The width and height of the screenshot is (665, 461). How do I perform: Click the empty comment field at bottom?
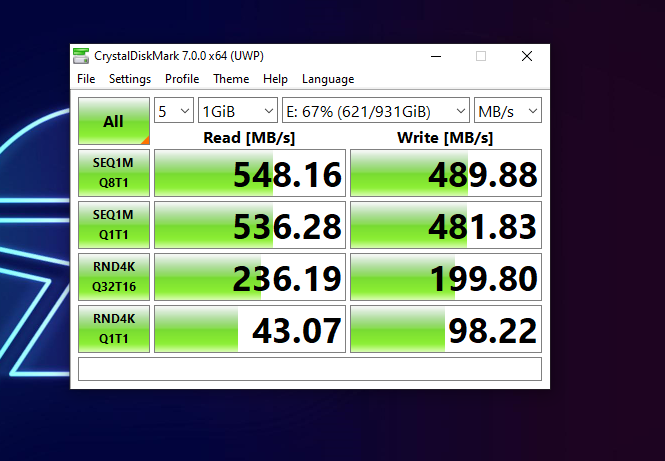[x=310, y=369]
